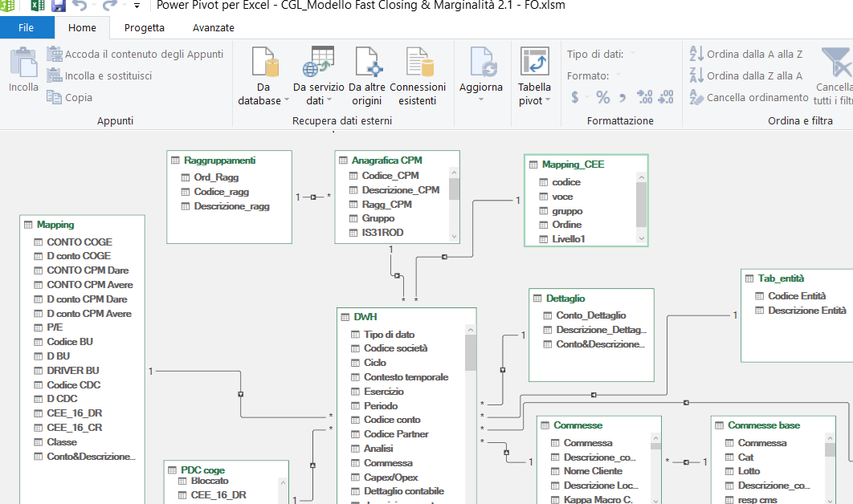Apply percent format
Image resolution: width=853 pixels, height=504 pixels.
[602, 97]
